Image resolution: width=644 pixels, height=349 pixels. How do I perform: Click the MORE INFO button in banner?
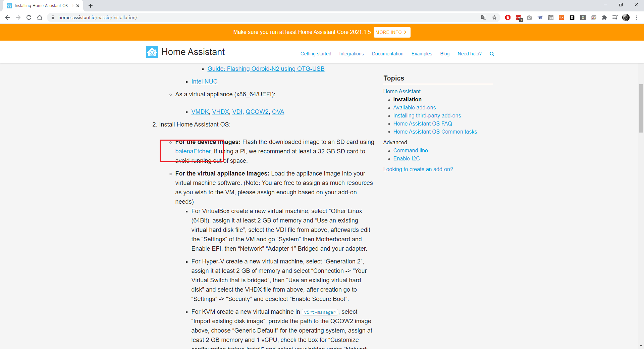click(x=392, y=32)
